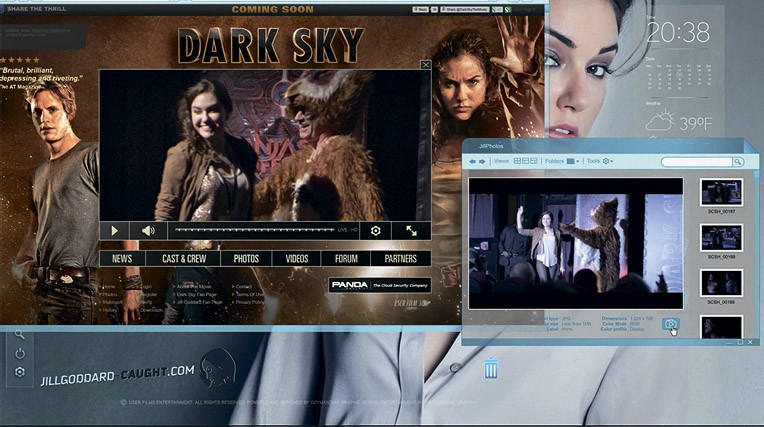
Task: Click the power icon in the sidebar
Action: tap(19, 353)
